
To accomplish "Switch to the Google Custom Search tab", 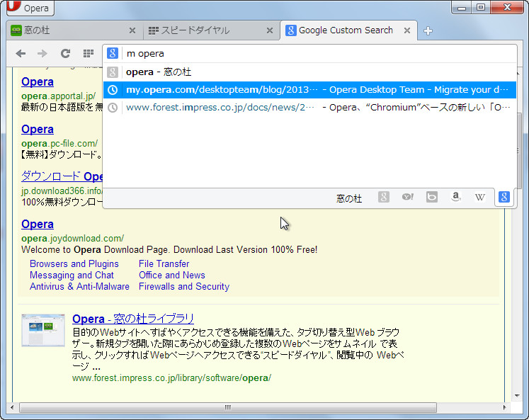I will 348,30.
